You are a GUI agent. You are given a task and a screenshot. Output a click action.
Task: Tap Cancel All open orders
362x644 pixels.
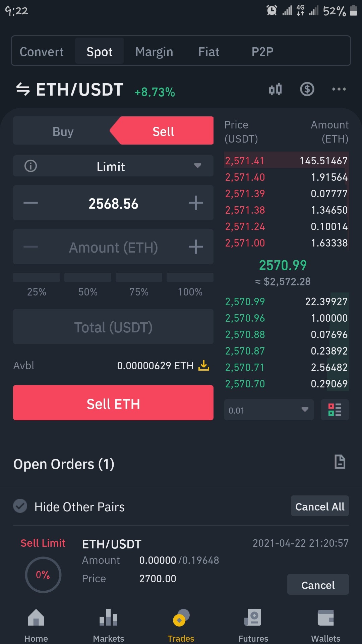tap(320, 506)
